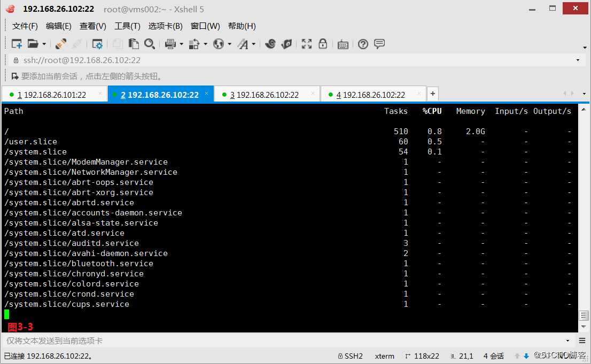Click the Tasks column header
591x364 pixels.
(x=396, y=111)
